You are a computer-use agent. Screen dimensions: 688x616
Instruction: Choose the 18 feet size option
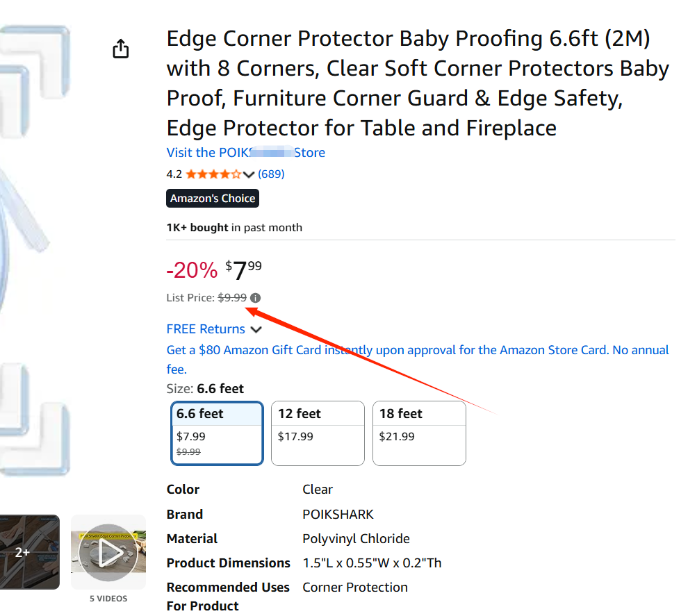(x=419, y=433)
